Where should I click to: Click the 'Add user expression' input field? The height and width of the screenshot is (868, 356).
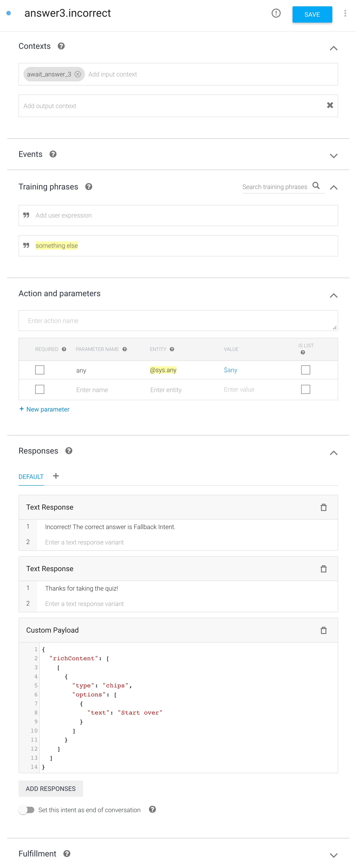click(178, 215)
